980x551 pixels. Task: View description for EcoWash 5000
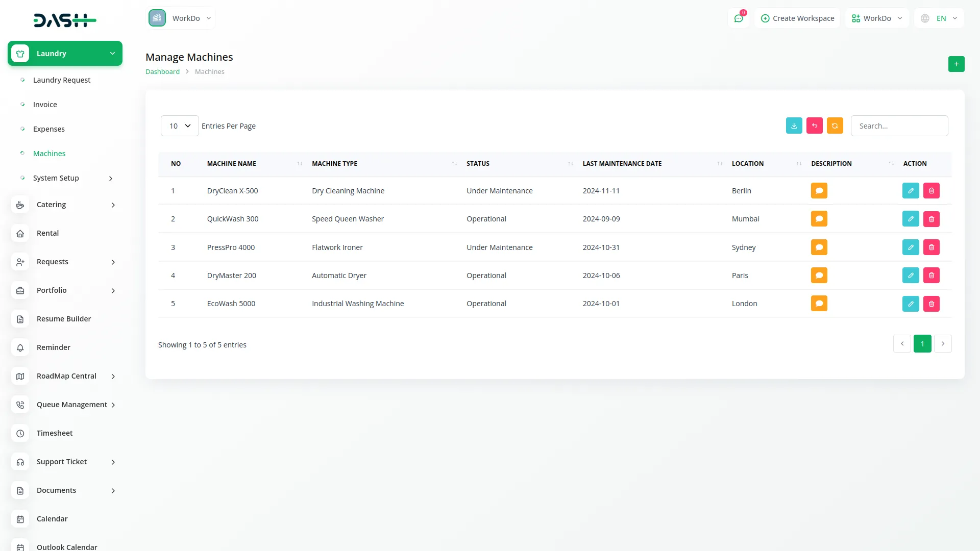coord(819,303)
